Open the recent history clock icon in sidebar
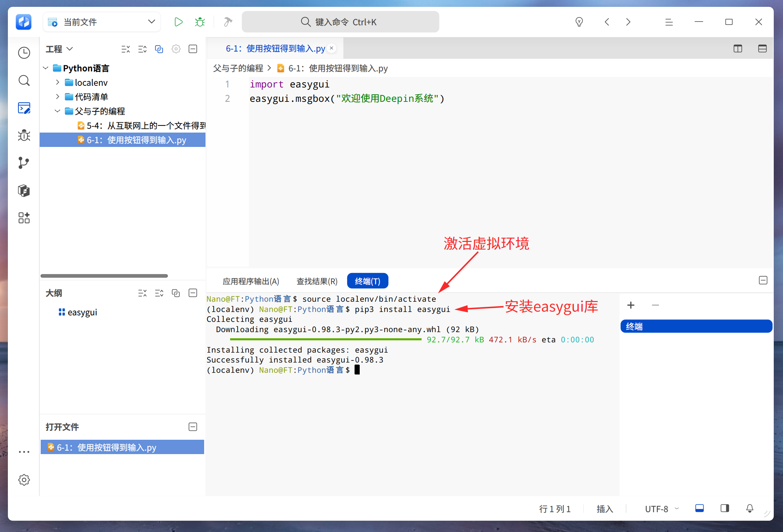Image resolution: width=783 pixels, height=532 pixels. pos(24,53)
